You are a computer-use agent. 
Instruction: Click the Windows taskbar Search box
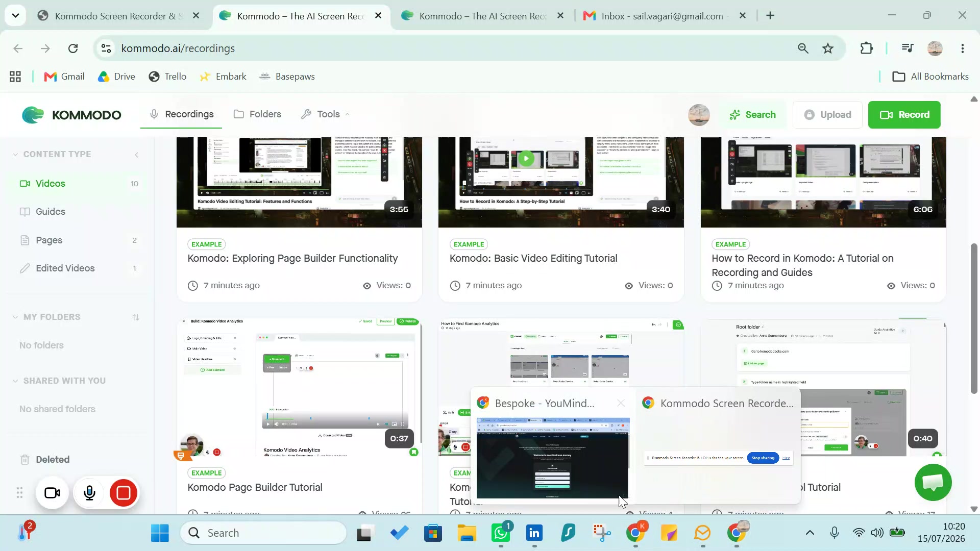click(263, 533)
